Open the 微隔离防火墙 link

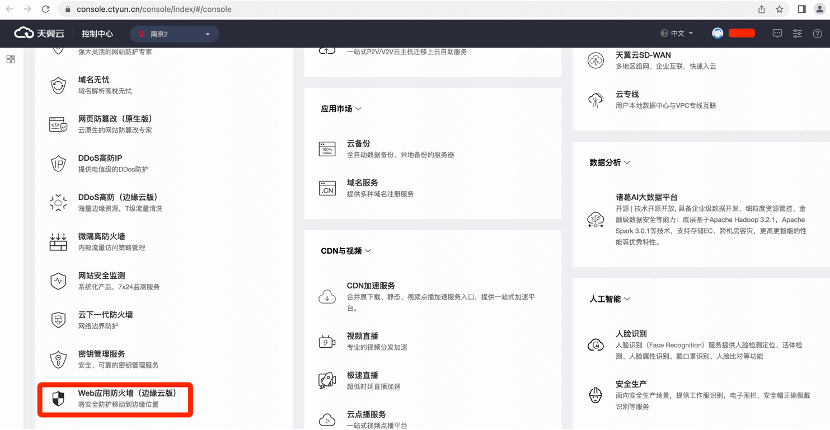101,236
